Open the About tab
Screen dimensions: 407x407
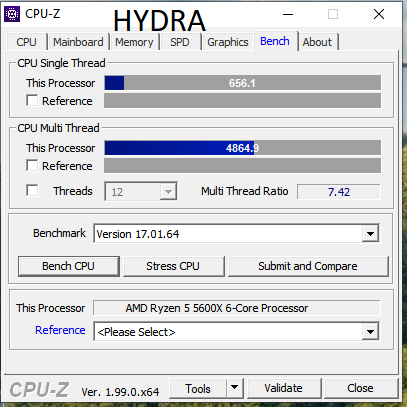coord(317,42)
